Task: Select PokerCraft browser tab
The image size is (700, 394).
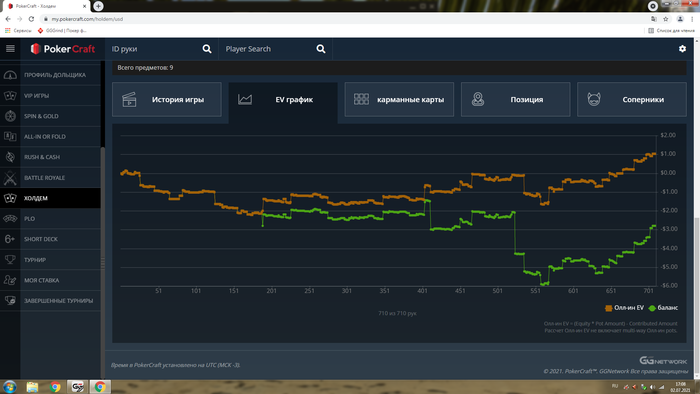Action: click(x=46, y=6)
